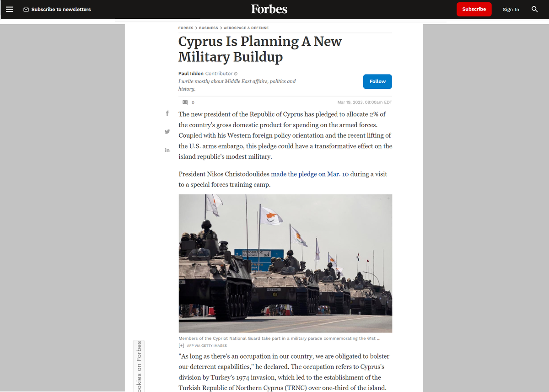Navigate to the BUSINESS breadcrumb
Viewport: 549px width, 392px height.
click(208, 28)
